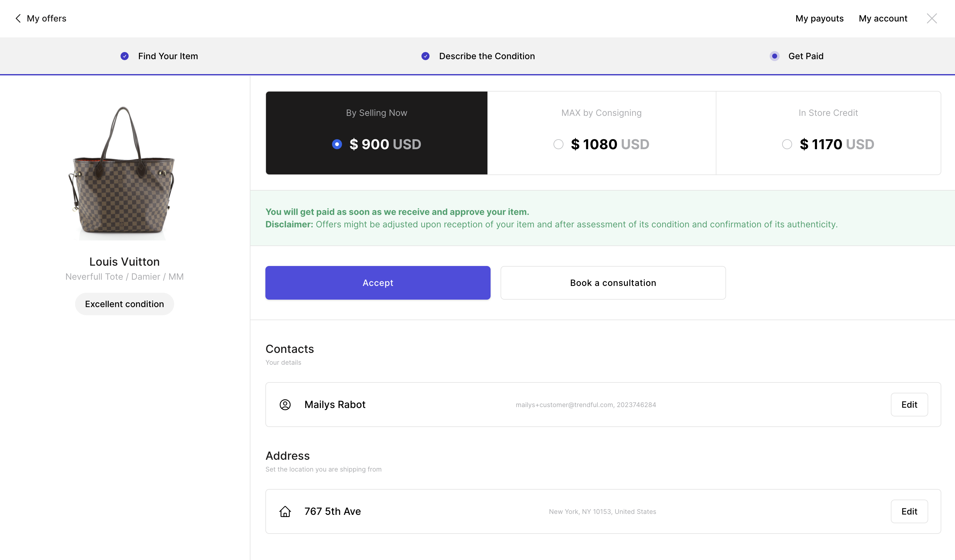Image resolution: width=955 pixels, height=560 pixels.
Task: Select the $1170 USD store credit radio
Action: [x=787, y=144]
